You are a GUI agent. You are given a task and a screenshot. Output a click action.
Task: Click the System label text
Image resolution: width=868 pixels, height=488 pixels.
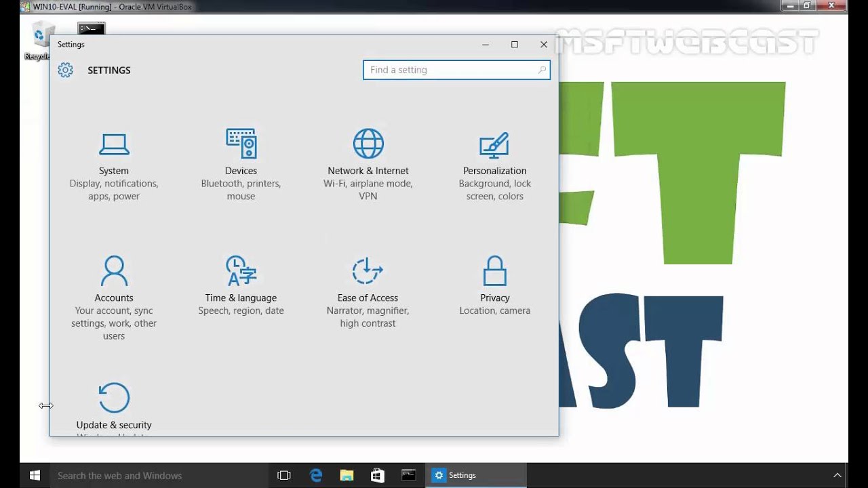[x=114, y=171]
